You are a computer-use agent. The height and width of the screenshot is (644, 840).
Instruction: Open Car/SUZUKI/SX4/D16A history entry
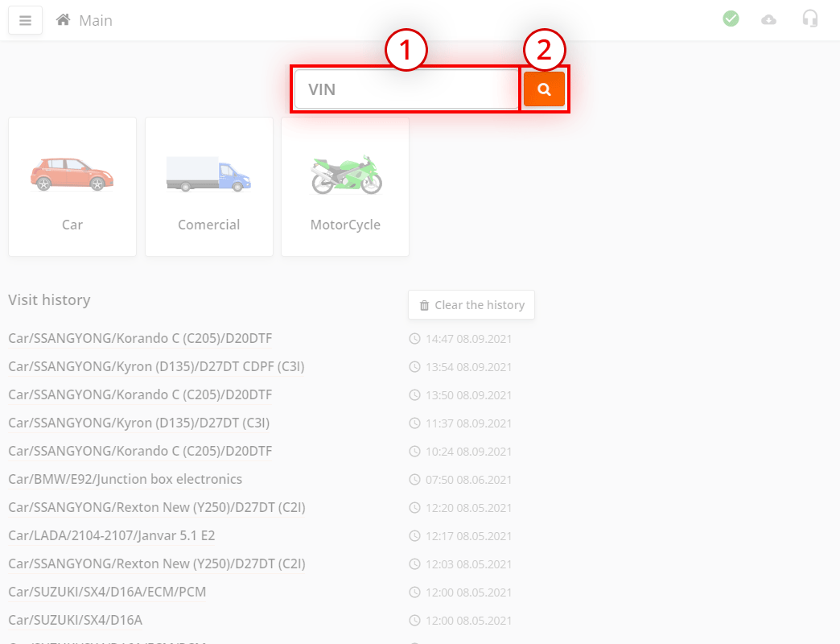[x=75, y=620]
